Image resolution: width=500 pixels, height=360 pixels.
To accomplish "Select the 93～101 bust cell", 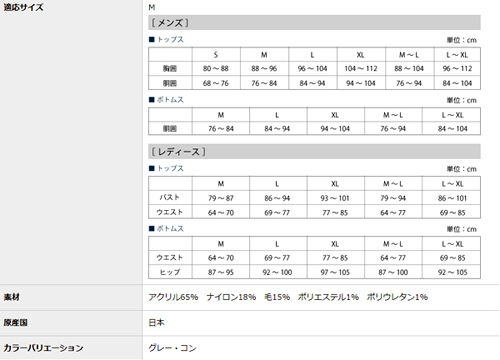I will (335, 198).
